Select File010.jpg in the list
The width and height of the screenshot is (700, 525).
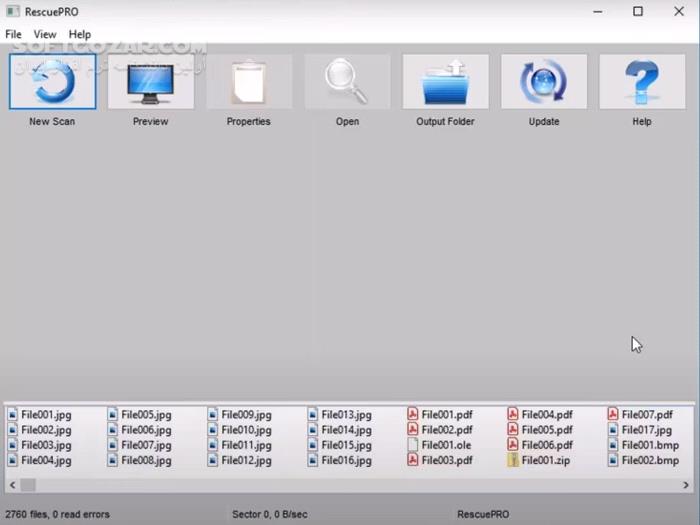point(240,430)
